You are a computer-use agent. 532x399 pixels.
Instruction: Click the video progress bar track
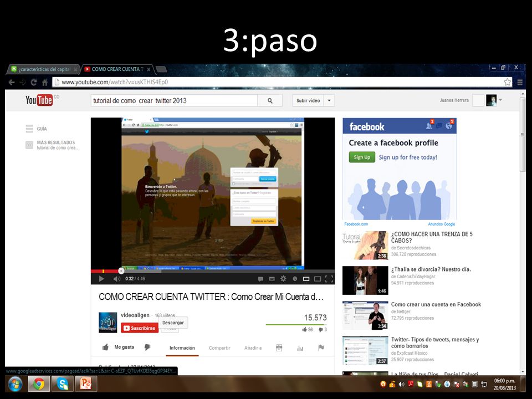[x=213, y=271]
